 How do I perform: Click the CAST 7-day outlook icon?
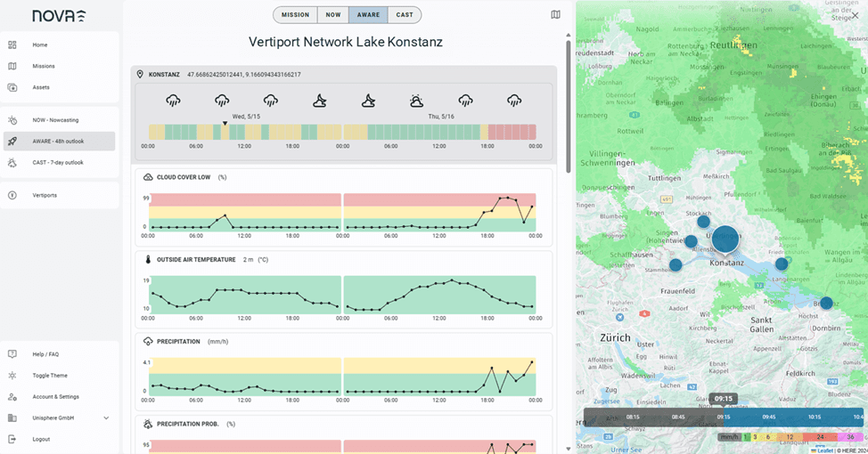pyautogui.click(x=12, y=163)
